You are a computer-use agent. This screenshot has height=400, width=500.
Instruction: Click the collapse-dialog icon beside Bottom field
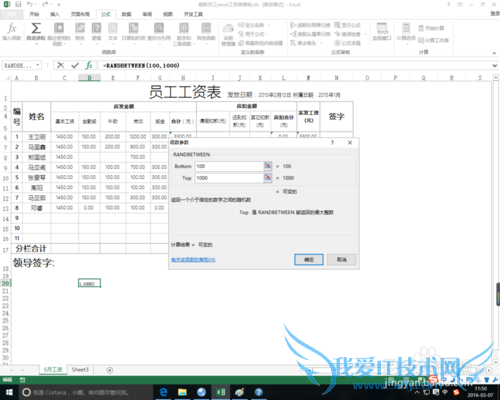tap(268, 166)
